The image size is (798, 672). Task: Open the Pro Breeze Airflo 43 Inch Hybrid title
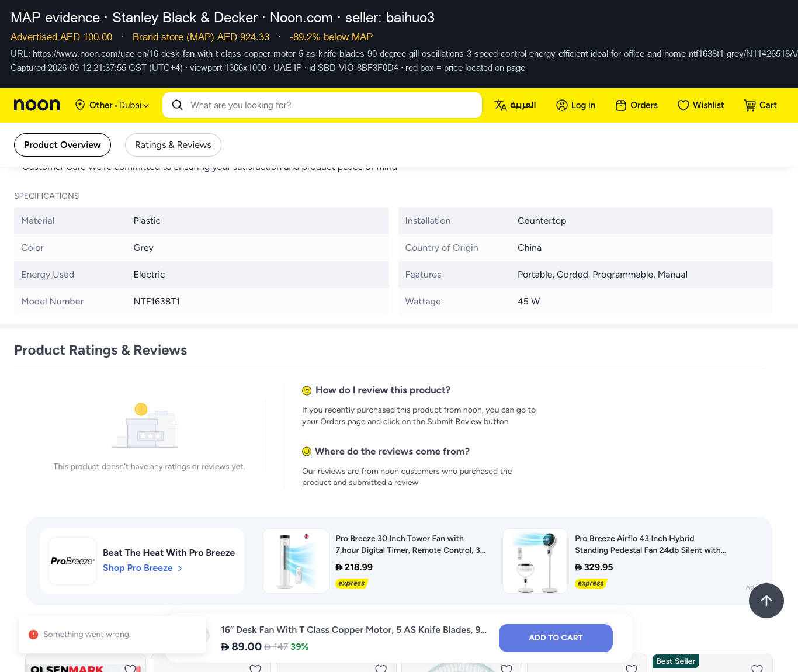(x=651, y=544)
